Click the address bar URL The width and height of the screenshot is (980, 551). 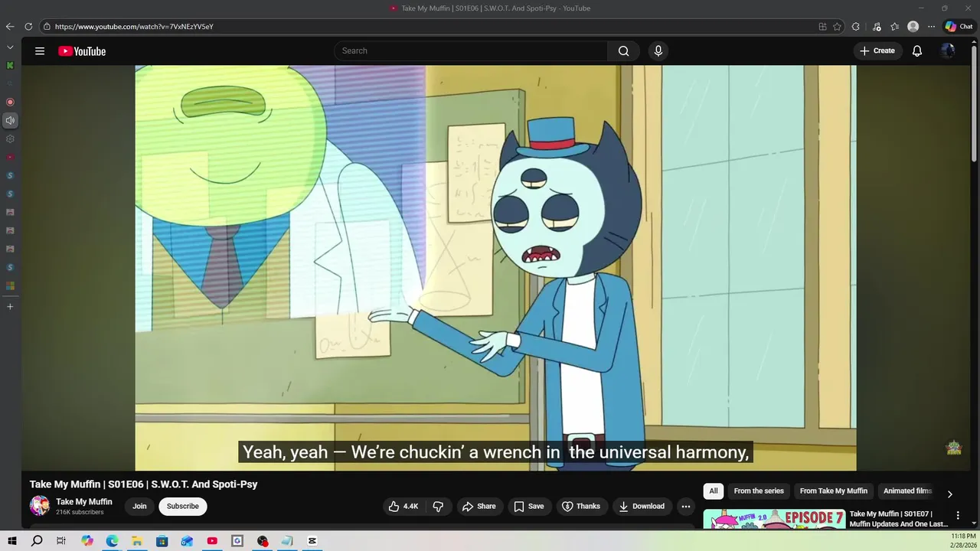coord(134,27)
